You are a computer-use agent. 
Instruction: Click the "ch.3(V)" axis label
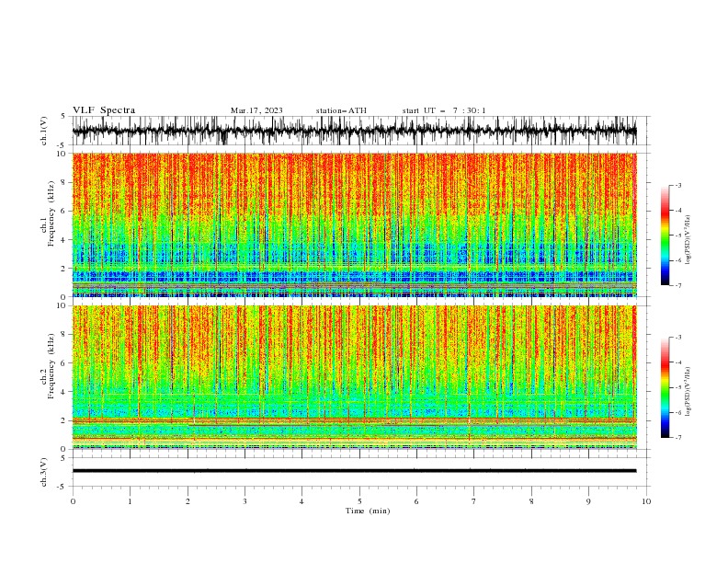(44, 472)
